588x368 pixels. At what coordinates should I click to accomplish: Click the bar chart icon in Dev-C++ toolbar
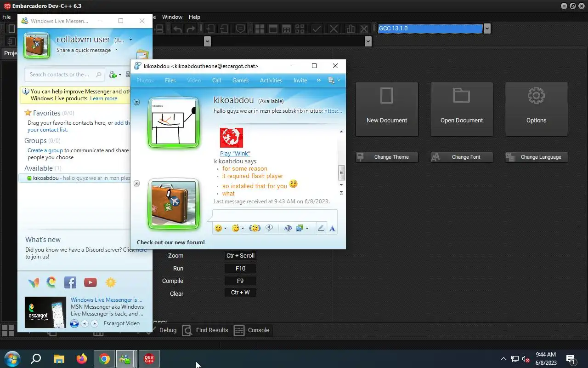pos(351,29)
